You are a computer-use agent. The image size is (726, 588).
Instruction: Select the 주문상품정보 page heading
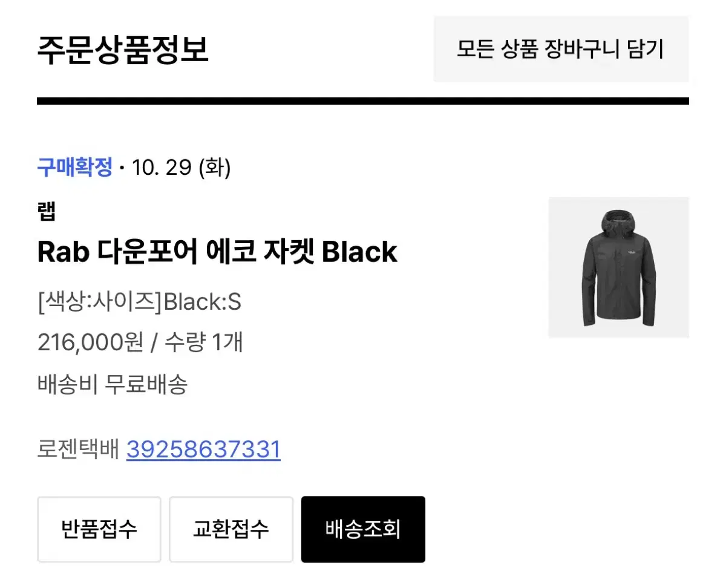click(124, 50)
